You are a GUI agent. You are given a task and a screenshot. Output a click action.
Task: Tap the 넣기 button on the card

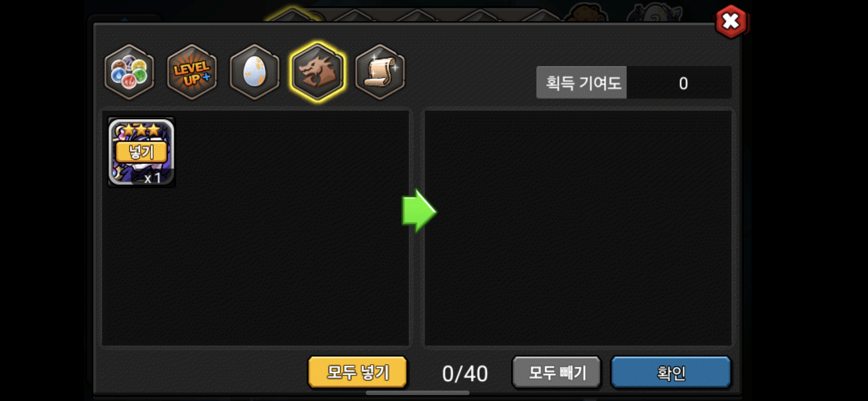[141, 152]
